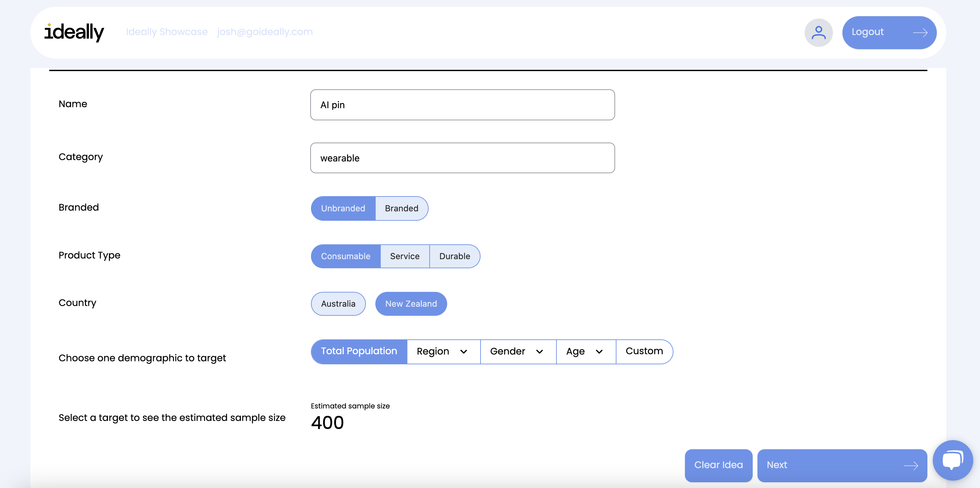This screenshot has height=488, width=980.
Task: Select the Total Population demographic tab
Action: click(358, 351)
